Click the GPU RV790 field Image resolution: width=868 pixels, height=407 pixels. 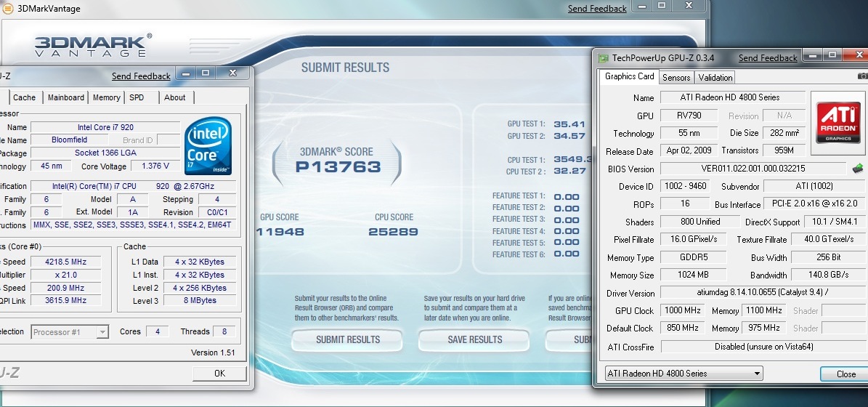click(689, 116)
